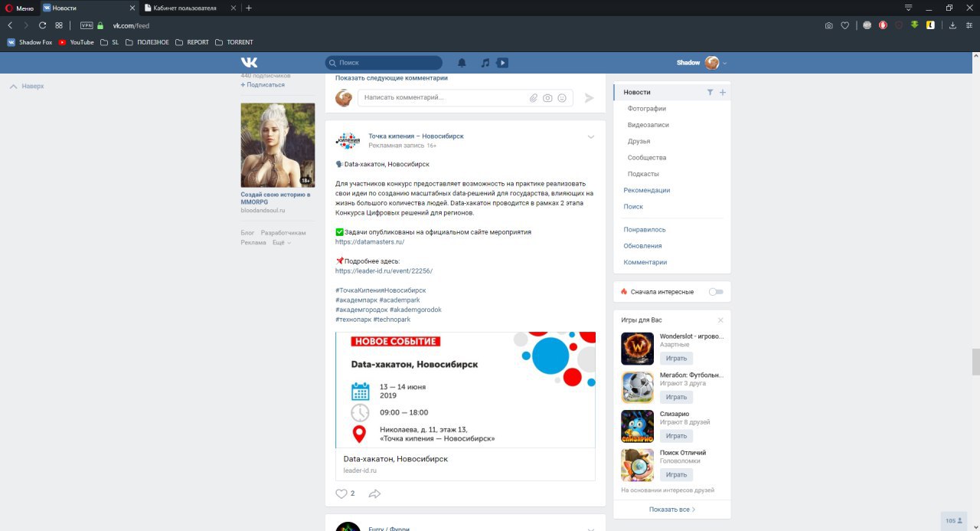Switch to the Кабинет пользователя tab

pyautogui.click(x=185, y=8)
